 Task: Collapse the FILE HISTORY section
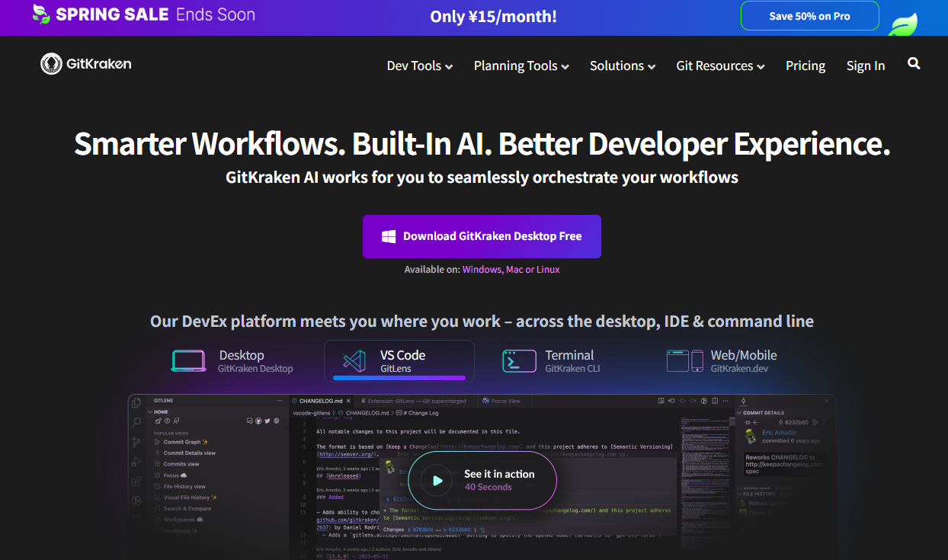tap(740, 494)
